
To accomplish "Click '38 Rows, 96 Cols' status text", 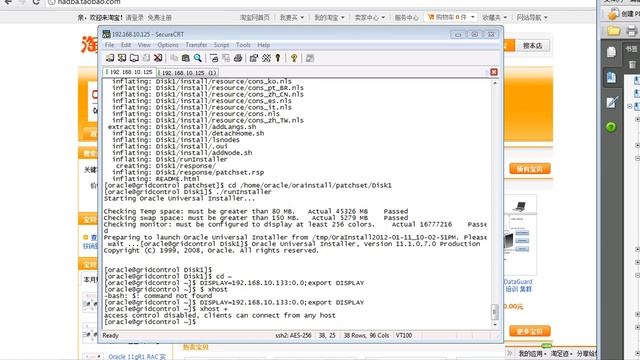I will (366, 335).
